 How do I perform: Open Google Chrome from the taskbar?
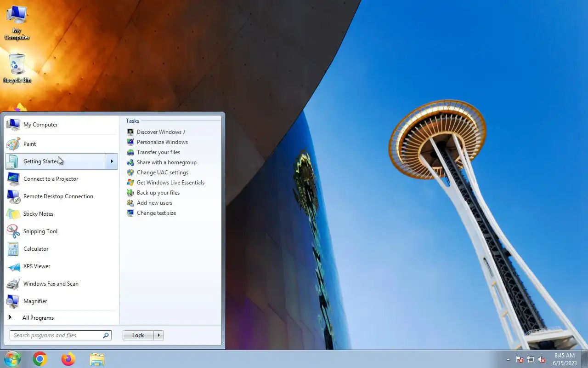click(x=40, y=359)
